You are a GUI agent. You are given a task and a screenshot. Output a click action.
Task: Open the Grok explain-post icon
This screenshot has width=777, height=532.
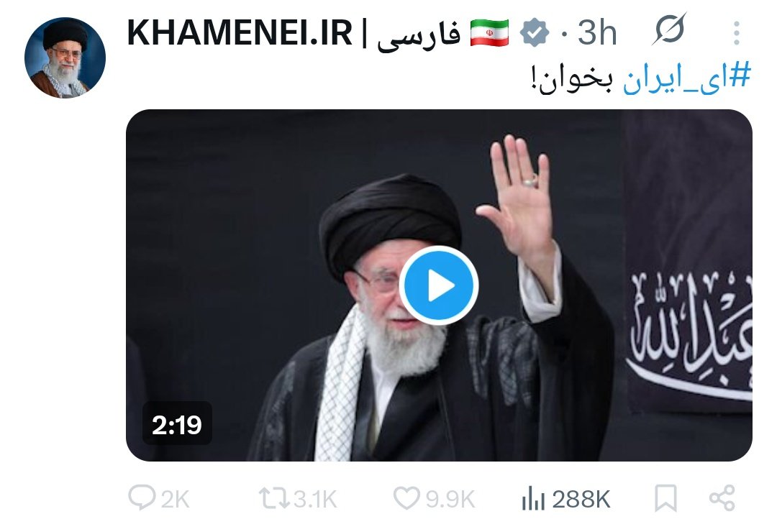click(670, 29)
